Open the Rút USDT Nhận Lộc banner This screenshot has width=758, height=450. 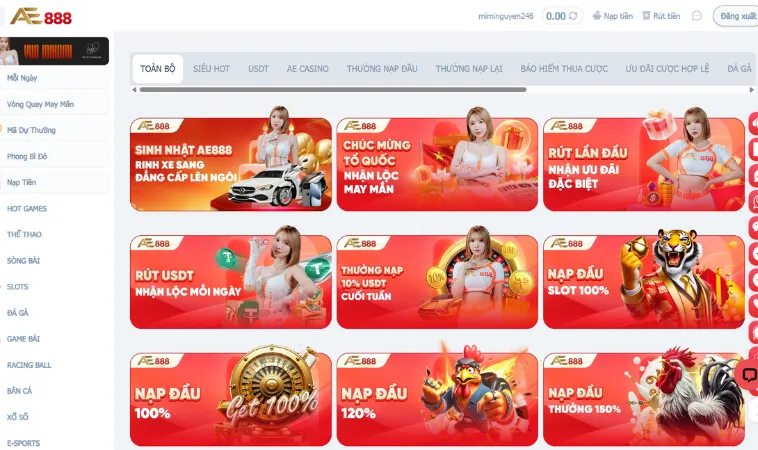pos(231,282)
